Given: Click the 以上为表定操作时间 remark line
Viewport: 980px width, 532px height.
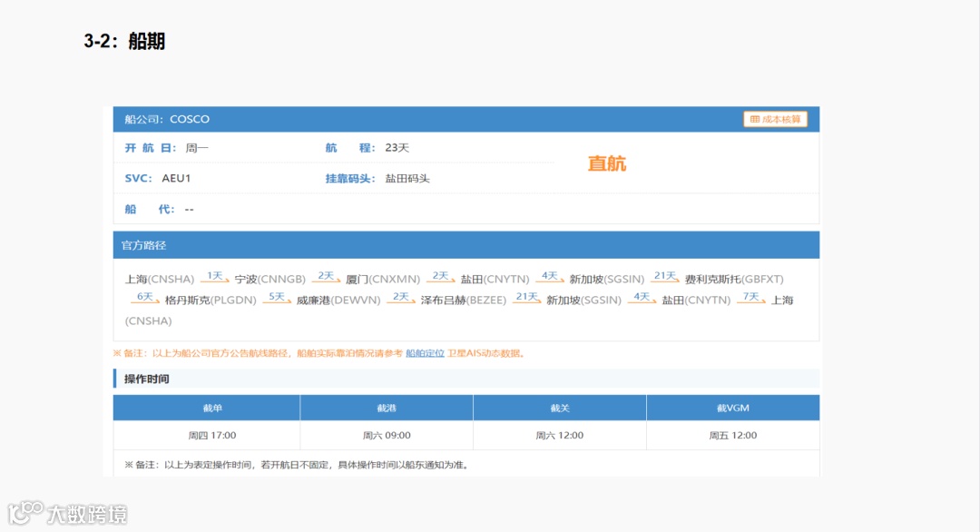Looking at the screenshot, I should (x=297, y=465).
